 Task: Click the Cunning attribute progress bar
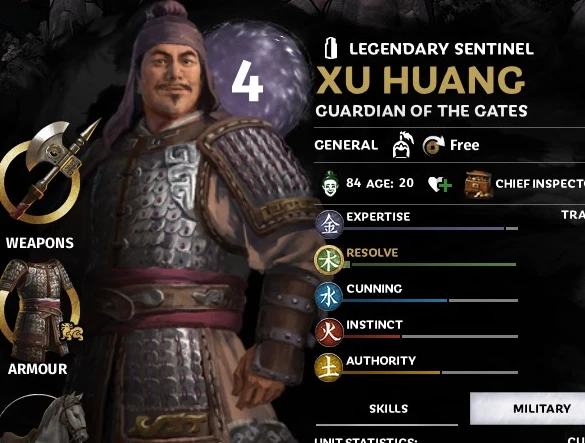click(x=430, y=300)
